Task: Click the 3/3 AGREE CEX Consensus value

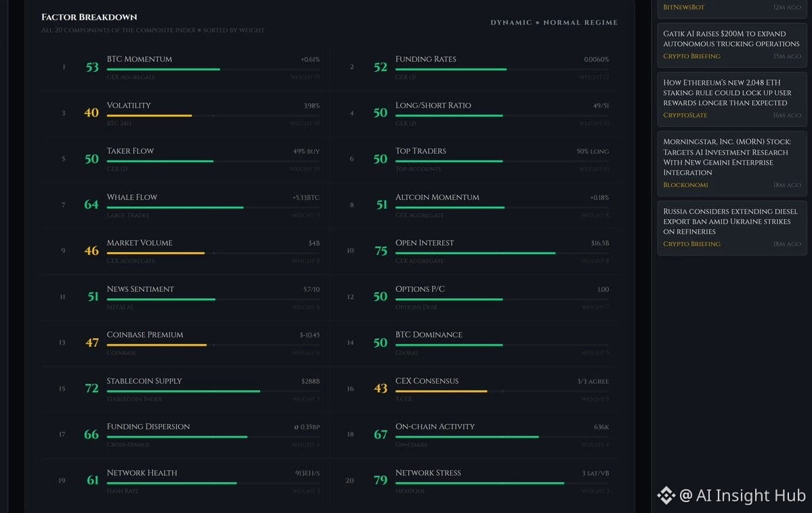Action: tap(593, 382)
